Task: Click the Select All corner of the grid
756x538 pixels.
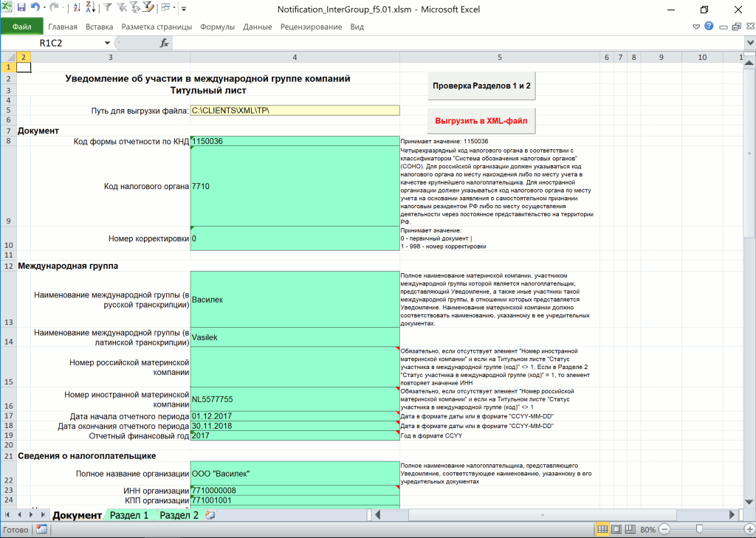Action: pos(8,57)
